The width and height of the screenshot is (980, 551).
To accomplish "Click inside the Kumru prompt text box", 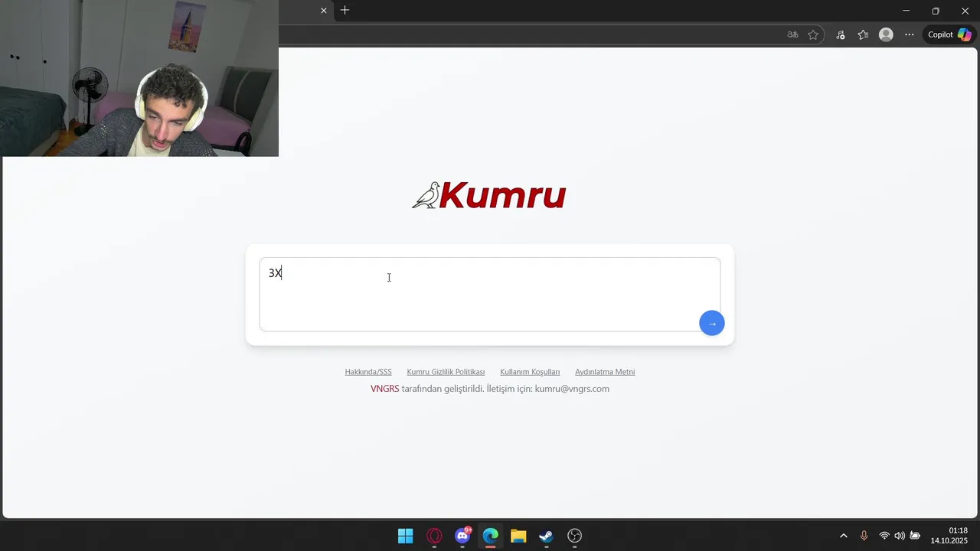I will click(x=489, y=294).
